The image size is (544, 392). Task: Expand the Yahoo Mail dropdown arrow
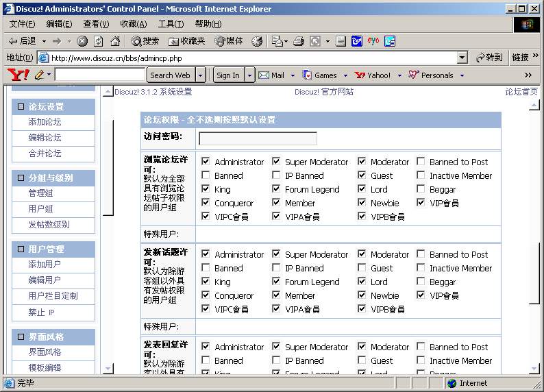tap(293, 75)
